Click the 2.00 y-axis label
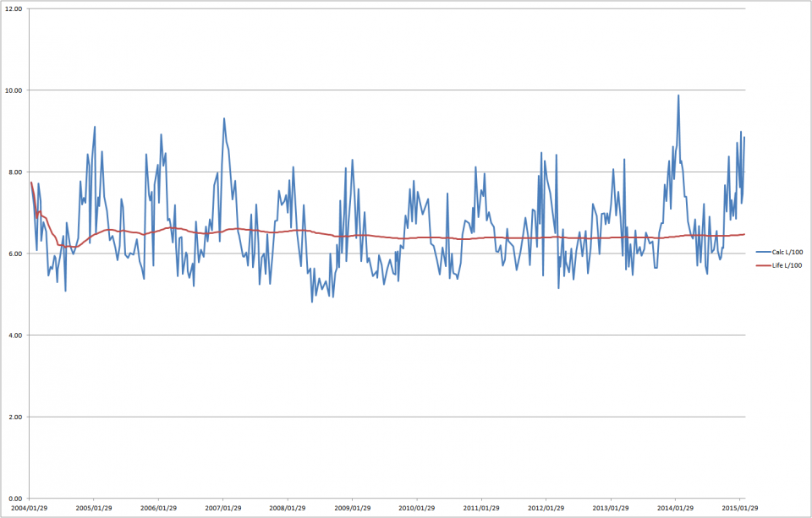 click(15, 417)
